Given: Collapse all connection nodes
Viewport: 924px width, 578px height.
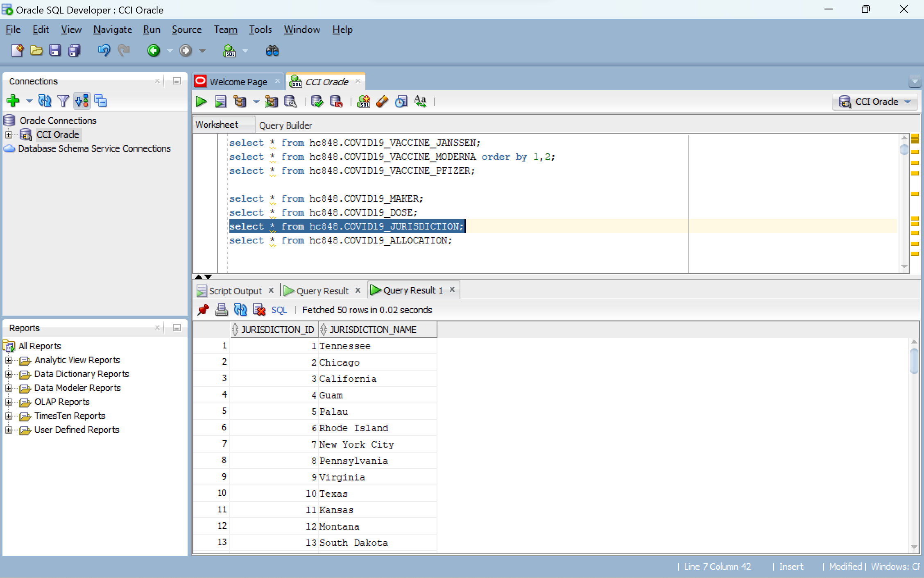Looking at the screenshot, I should tap(101, 101).
